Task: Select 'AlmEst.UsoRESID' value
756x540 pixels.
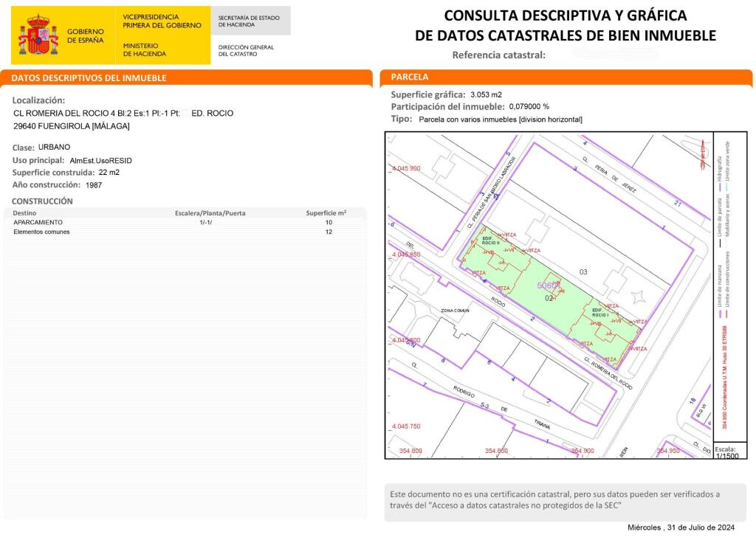Action: point(100,160)
